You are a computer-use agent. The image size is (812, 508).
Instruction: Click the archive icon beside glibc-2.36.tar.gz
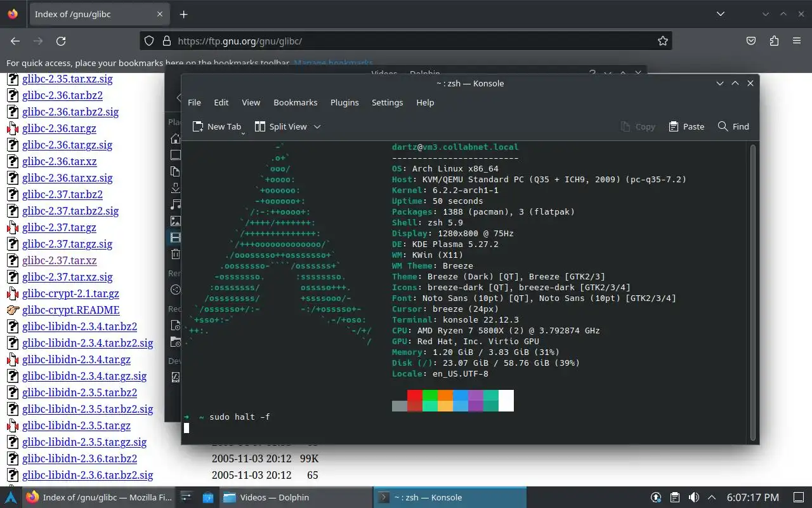pos(13,128)
